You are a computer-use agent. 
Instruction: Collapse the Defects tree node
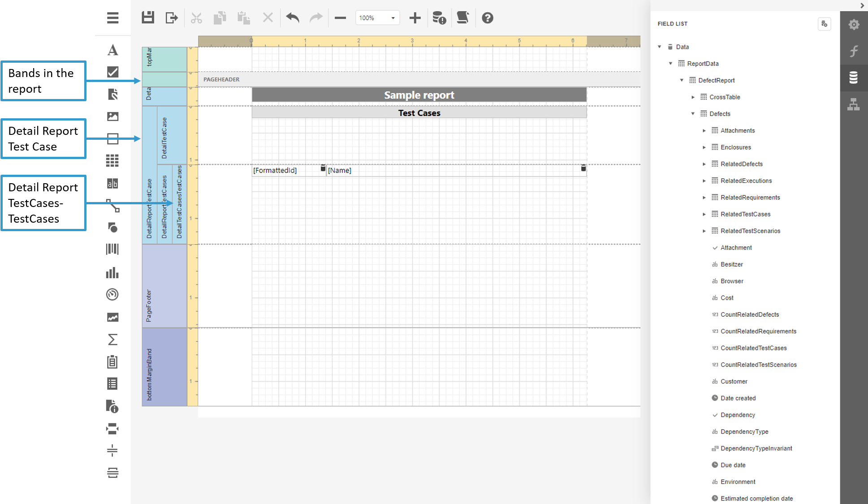(x=693, y=114)
